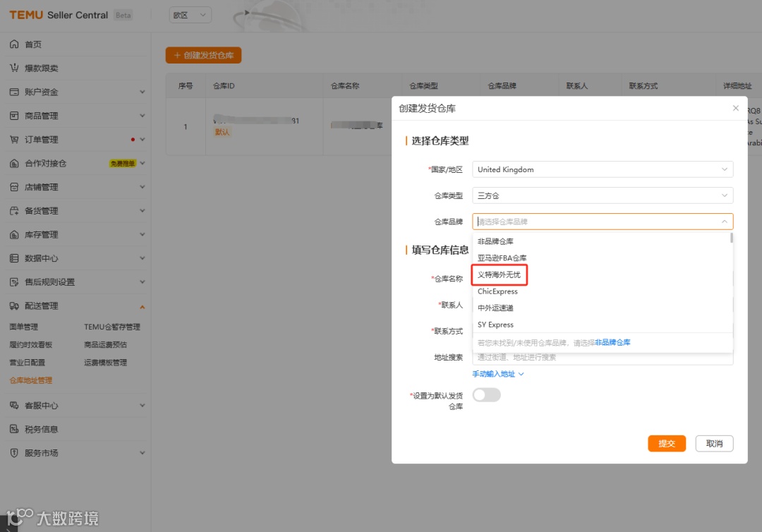The image size is (762, 532).
Task: Open the 仓库类型 三方仓 dropdown
Action: click(603, 195)
